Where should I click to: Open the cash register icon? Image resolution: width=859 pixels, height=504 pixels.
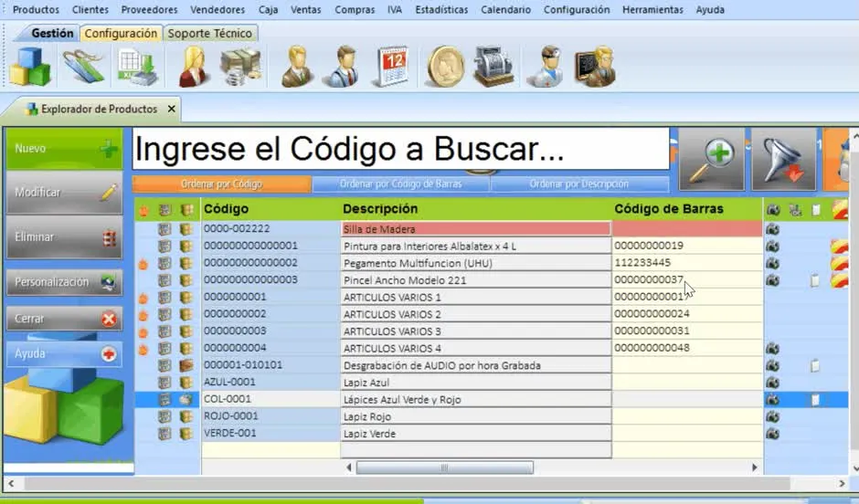tap(493, 67)
